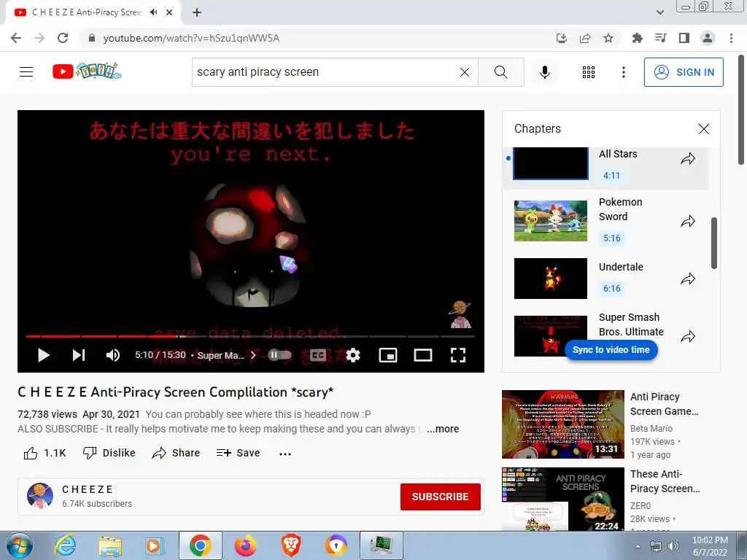
Task: Launch Brave browser from taskbar
Action: click(291, 545)
